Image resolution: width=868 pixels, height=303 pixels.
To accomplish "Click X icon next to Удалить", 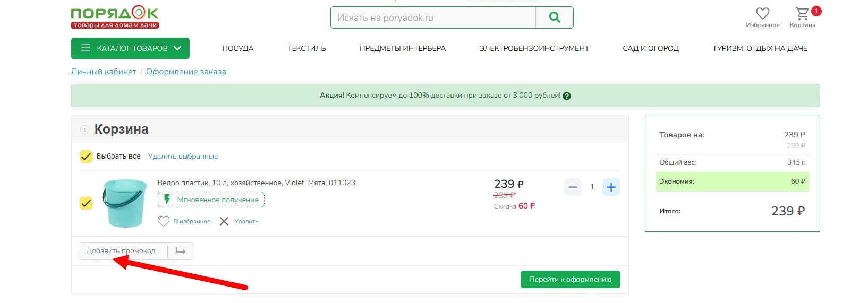I will (224, 221).
